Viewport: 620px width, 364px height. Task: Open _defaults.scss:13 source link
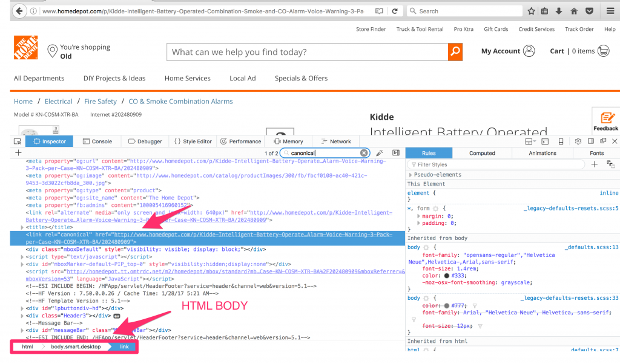[592, 247]
